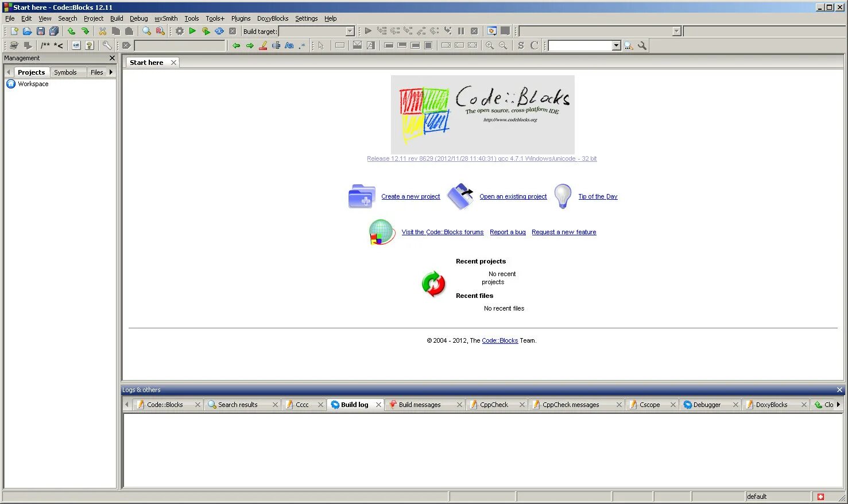Click the DoxyBlocks block comment /** icon

[x=45, y=45]
